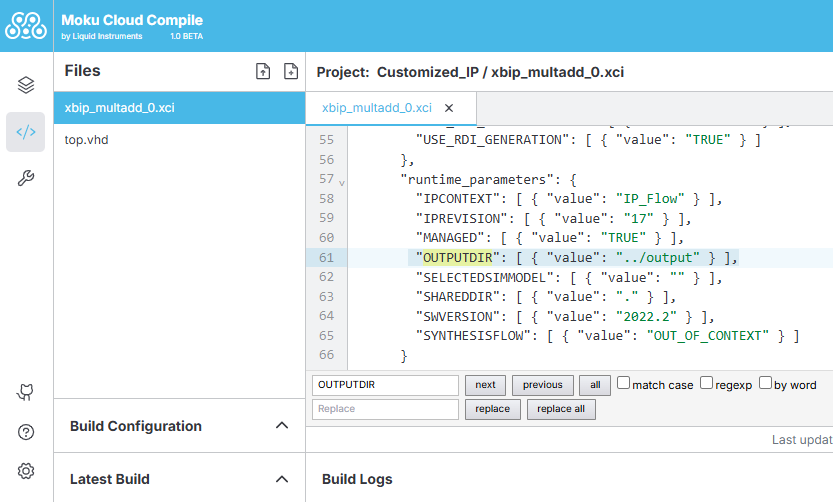The width and height of the screenshot is (833, 502).
Task: Click the all matches button
Action: (595, 385)
